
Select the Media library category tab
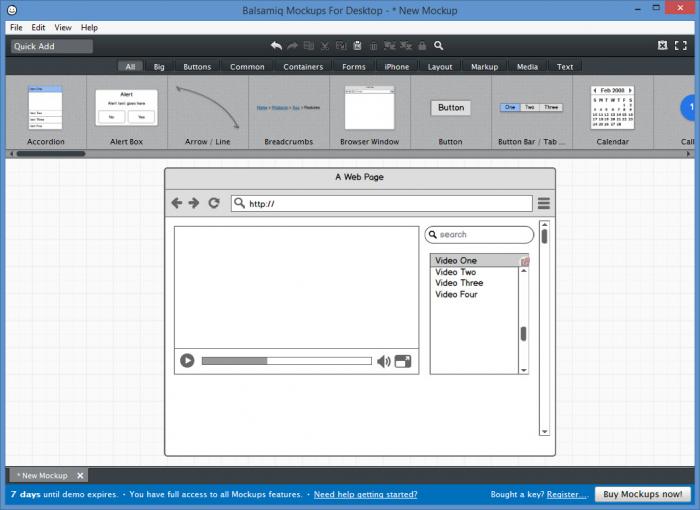point(527,67)
